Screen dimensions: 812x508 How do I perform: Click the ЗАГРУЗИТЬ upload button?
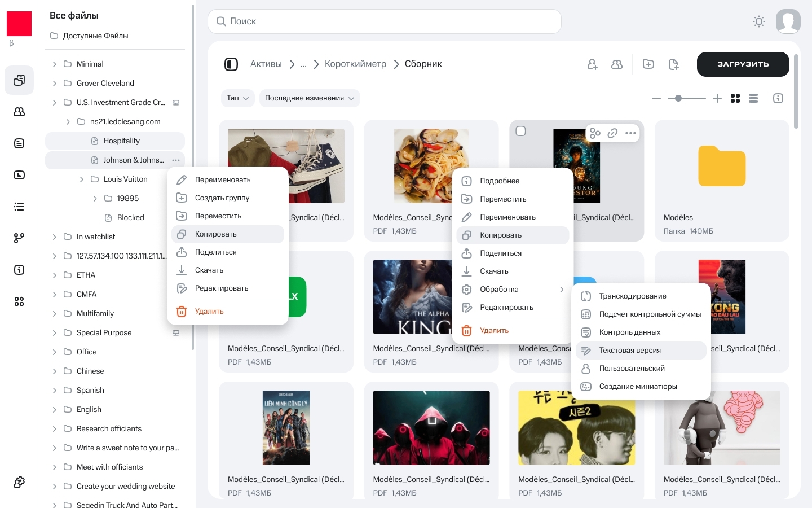(x=743, y=64)
